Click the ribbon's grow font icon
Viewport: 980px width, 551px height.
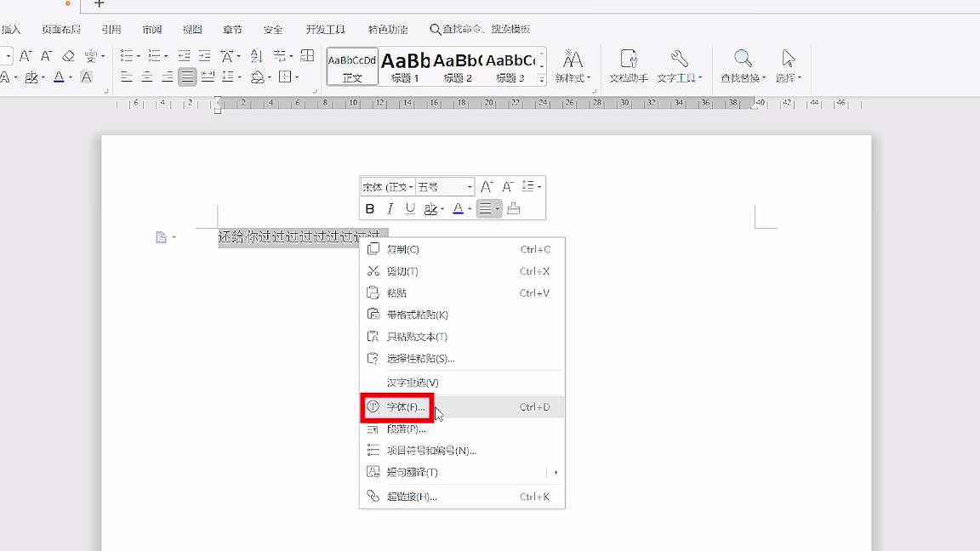tap(25, 55)
